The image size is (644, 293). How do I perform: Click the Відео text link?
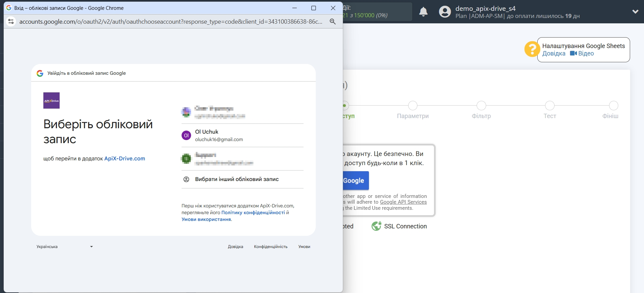[x=586, y=53]
